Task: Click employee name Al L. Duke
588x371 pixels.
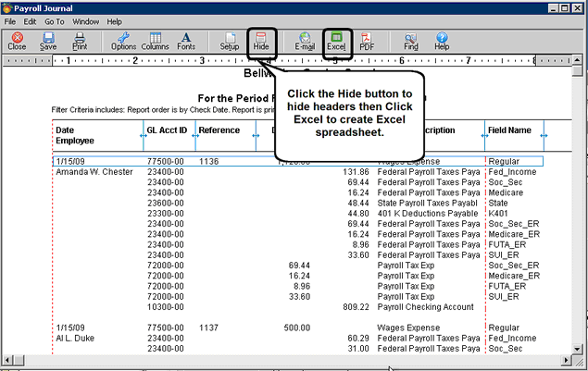Action: (75, 339)
